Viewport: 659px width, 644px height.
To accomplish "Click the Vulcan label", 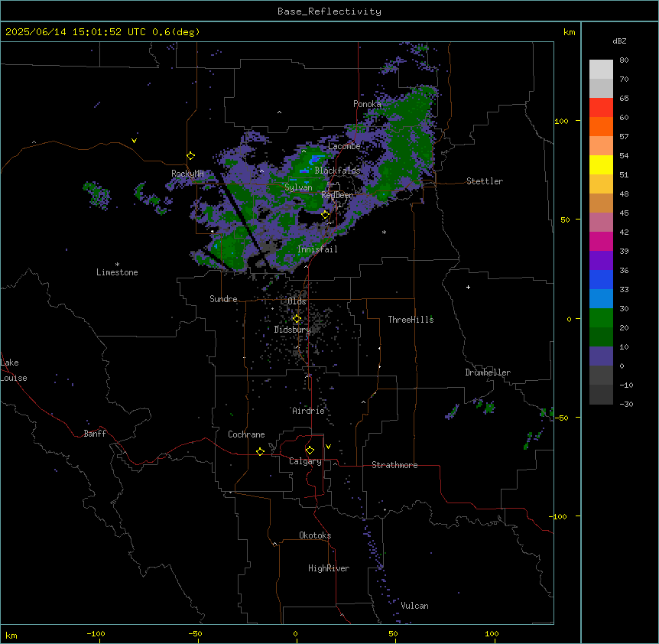I will click(414, 606).
